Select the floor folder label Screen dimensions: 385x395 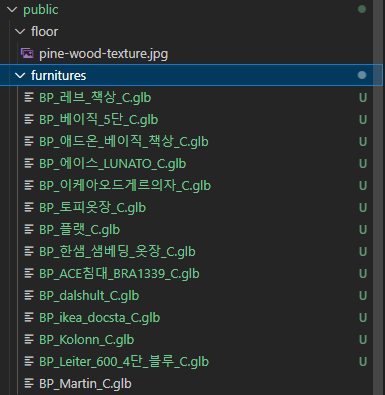44,32
